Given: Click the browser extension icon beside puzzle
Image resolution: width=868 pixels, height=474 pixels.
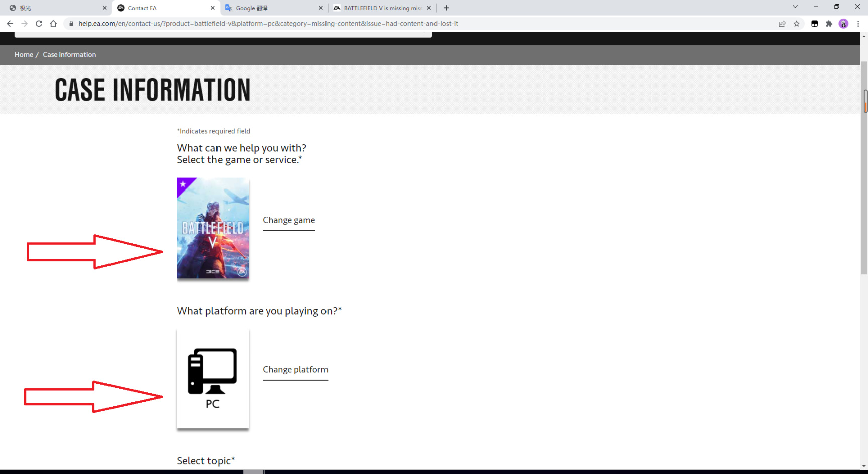Looking at the screenshot, I should (814, 24).
